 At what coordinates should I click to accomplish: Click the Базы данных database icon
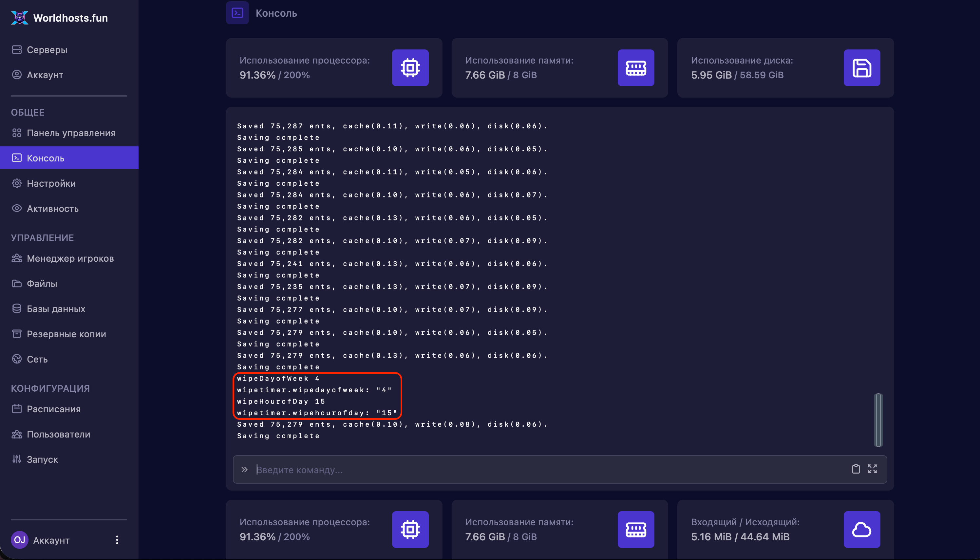point(16,308)
